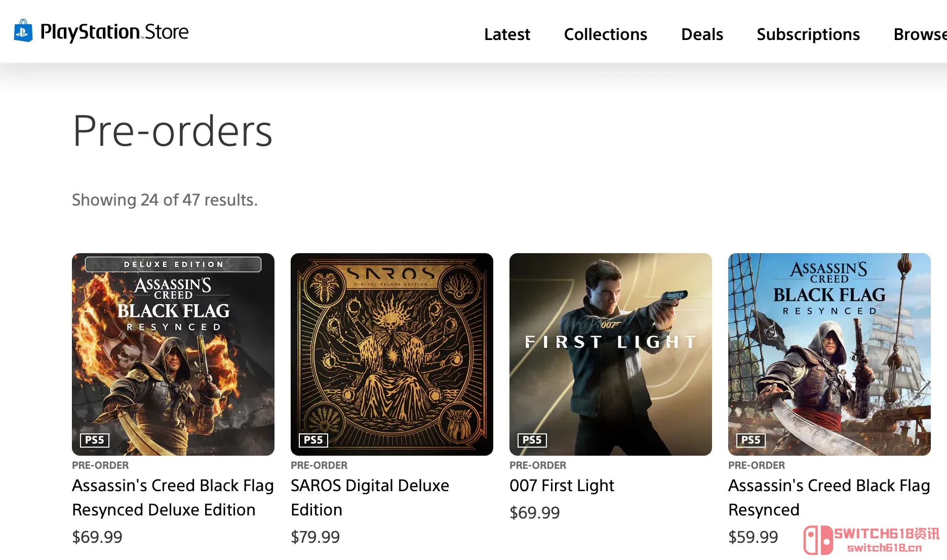Viewport: 947px width, 560px height.
Task: Click the PS5 badge on 007 First Light
Action: pyautogui.click(x=532, y=440)
